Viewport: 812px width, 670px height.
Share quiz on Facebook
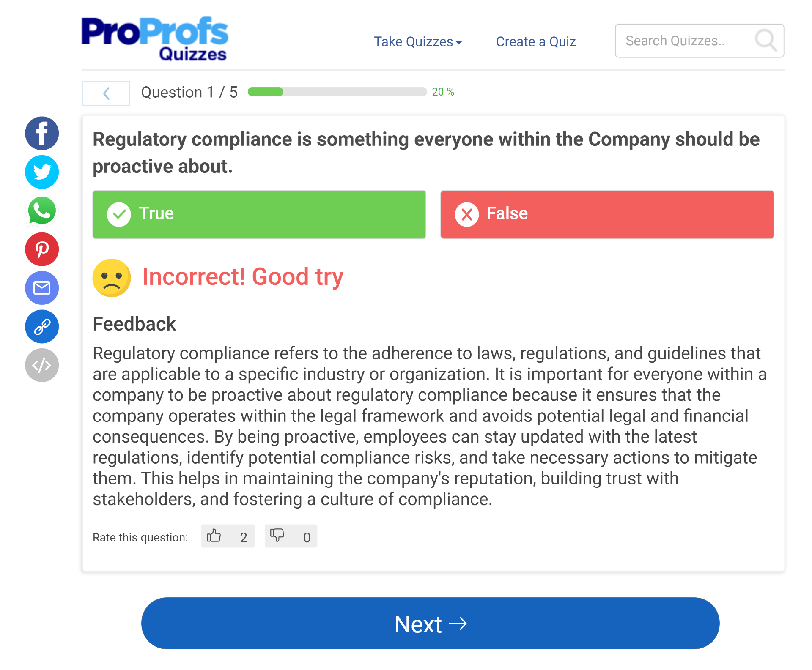coord(41,133)
